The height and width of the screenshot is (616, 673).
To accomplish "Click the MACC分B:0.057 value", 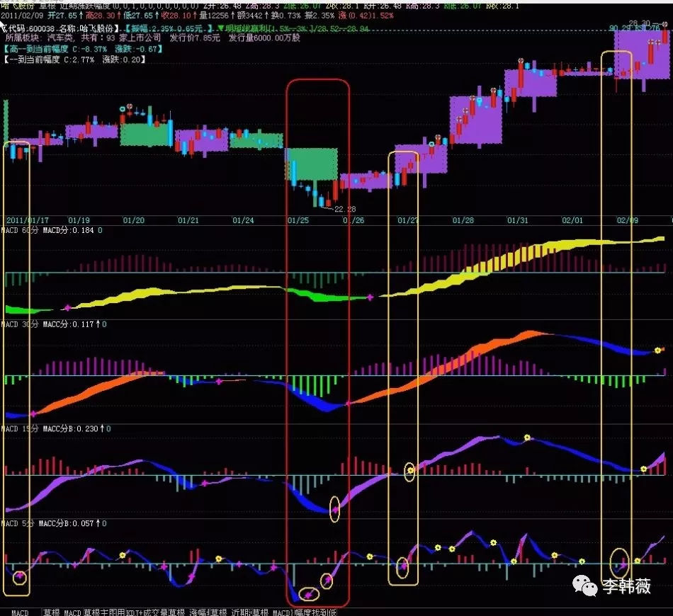I will (66, 523).
